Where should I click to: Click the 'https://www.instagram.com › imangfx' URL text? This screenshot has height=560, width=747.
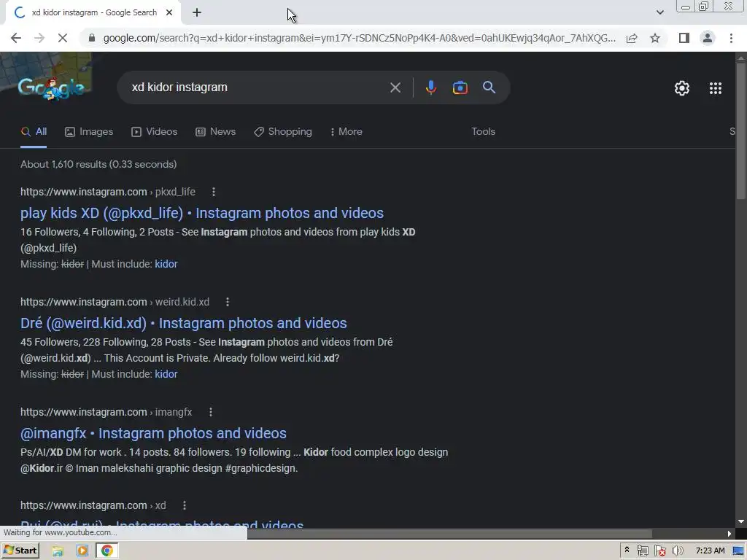point(107,413)
